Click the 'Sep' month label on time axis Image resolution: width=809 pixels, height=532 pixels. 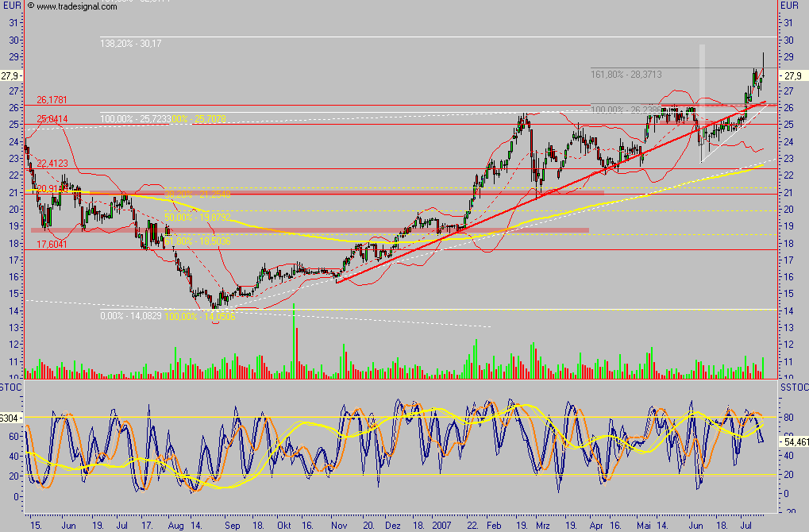coord(232,526)
